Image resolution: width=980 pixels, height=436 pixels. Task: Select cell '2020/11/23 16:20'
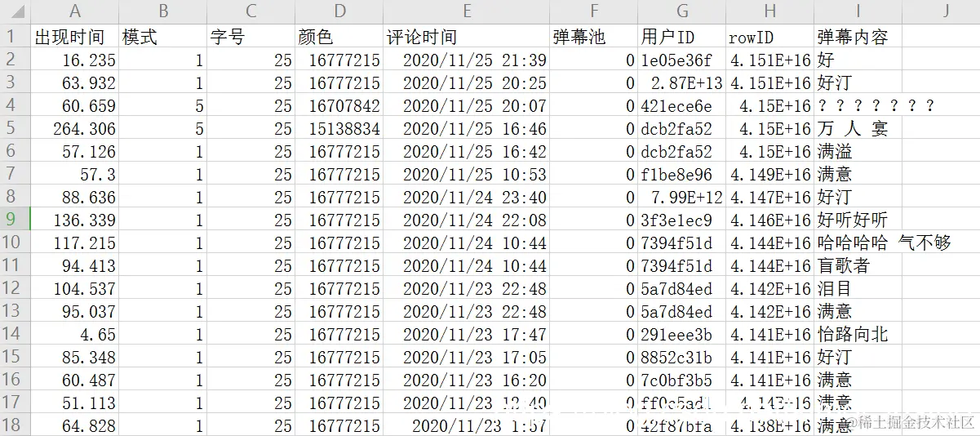(x=467, y=380)
